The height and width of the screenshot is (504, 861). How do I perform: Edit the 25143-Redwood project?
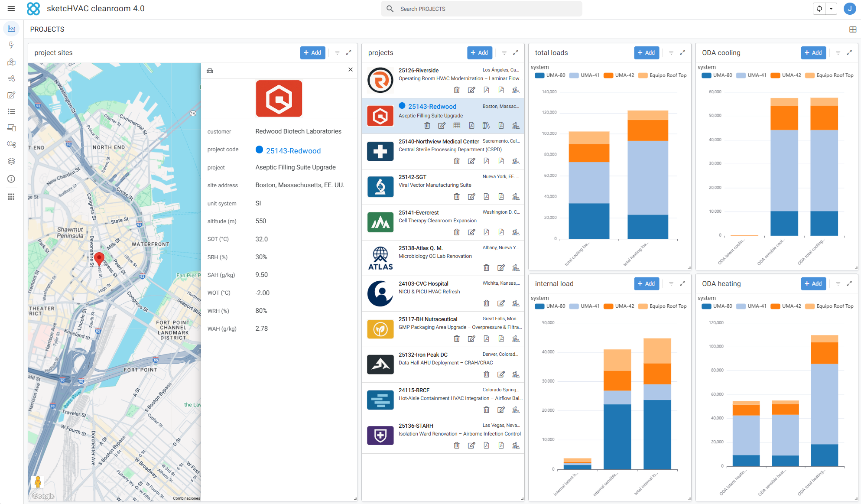[442, 126]
